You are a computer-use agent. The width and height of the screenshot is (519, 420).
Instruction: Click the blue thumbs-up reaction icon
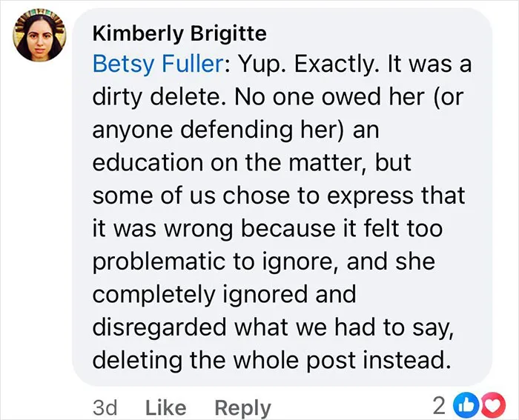click(466, 405)
